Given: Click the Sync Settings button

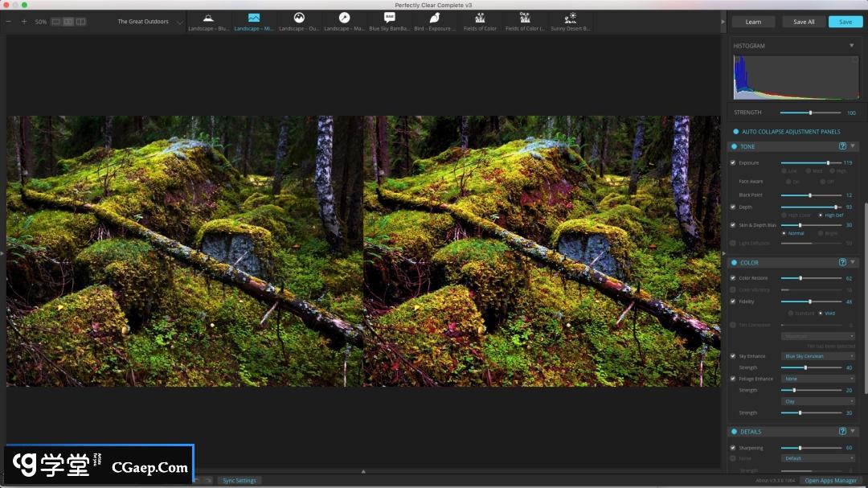Looking at the screenshot, I should [240, 481].
